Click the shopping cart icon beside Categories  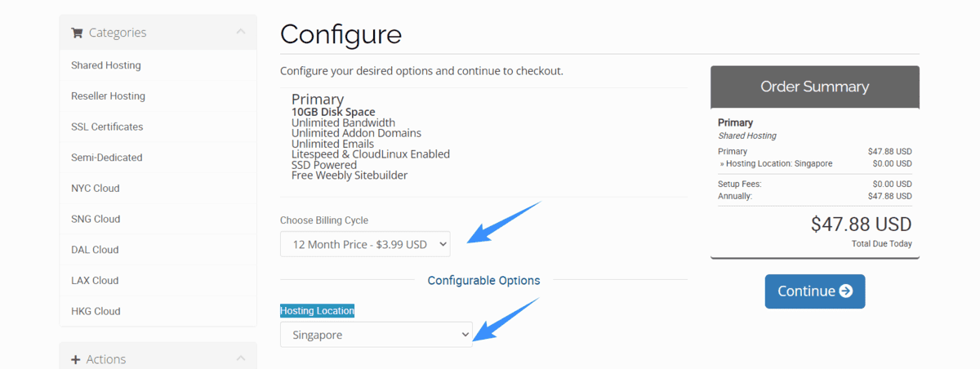coord(77,33)
